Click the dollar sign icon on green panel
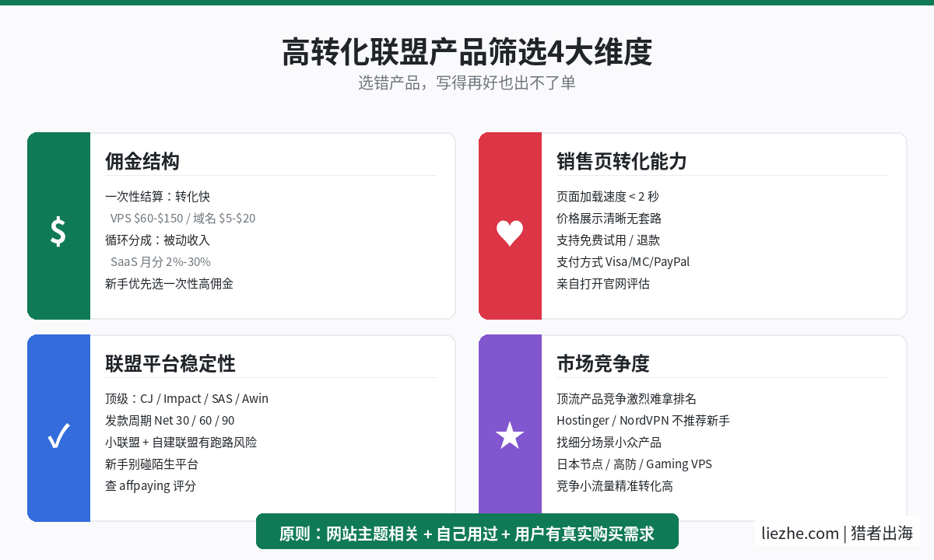Screen dimensions: 934x560 (58, 232)
